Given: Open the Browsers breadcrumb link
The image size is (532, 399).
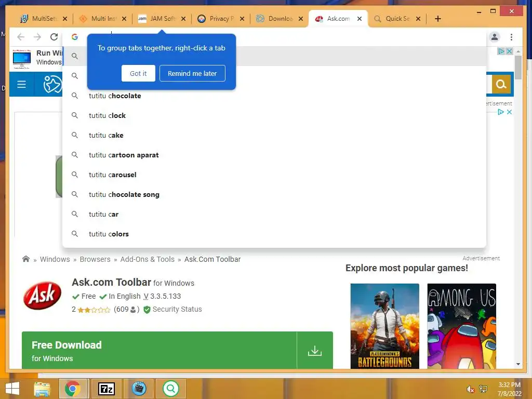Looking at the screenshot, I should tap(95, 259).
